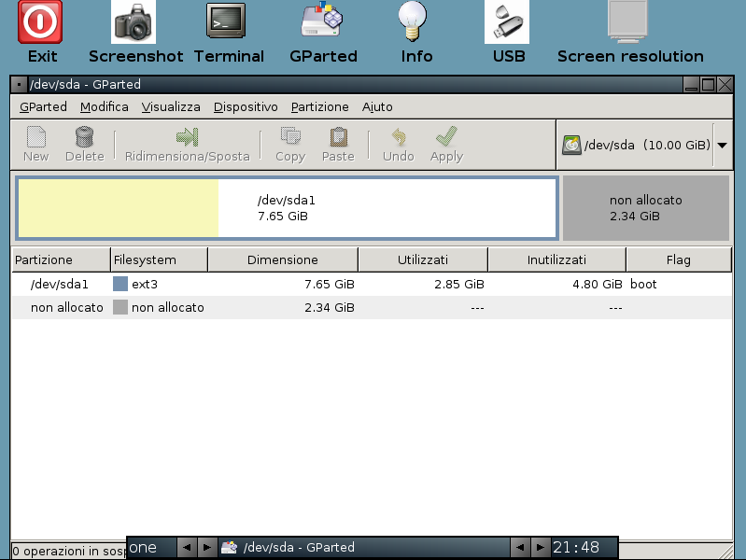Sort by the Utilizzati column header

(x=423, y=259)
